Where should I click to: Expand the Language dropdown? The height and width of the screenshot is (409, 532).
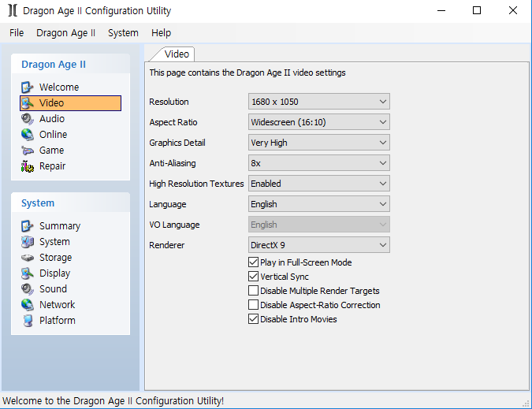click(x=319, y=204)
